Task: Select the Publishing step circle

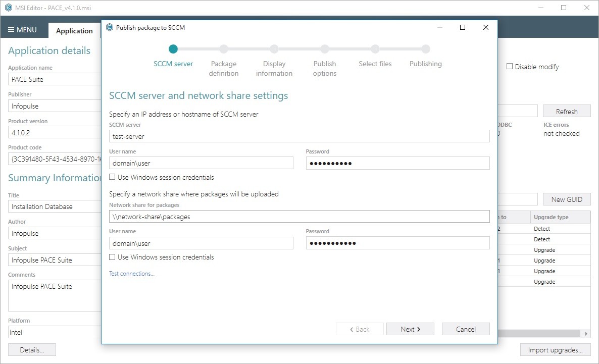Action: tap(426, 49)
